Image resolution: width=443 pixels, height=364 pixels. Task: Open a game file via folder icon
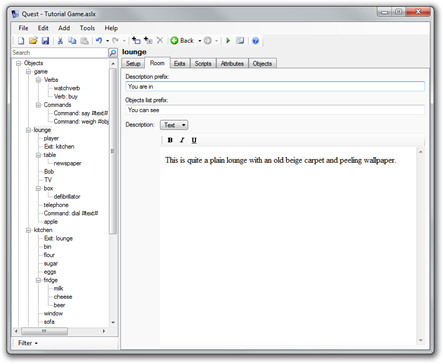click(33, 41)
